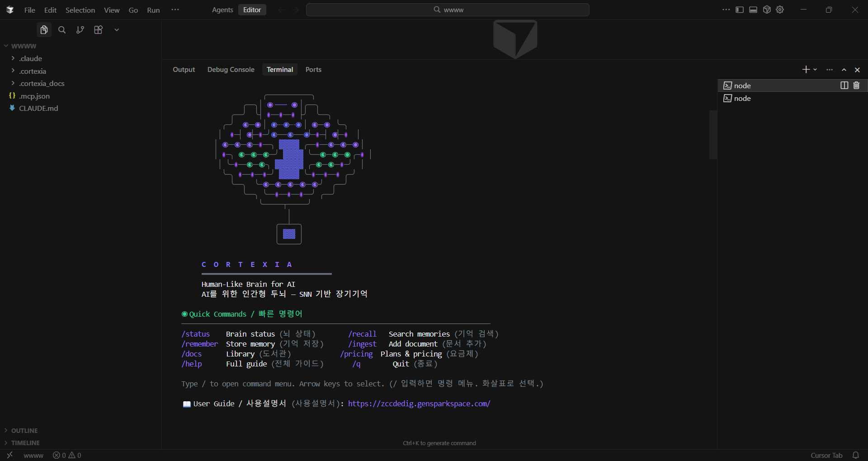Select the Explorer icon in the sidebar
This screenshot has width=868, height=461.
[x=44, y=29]
